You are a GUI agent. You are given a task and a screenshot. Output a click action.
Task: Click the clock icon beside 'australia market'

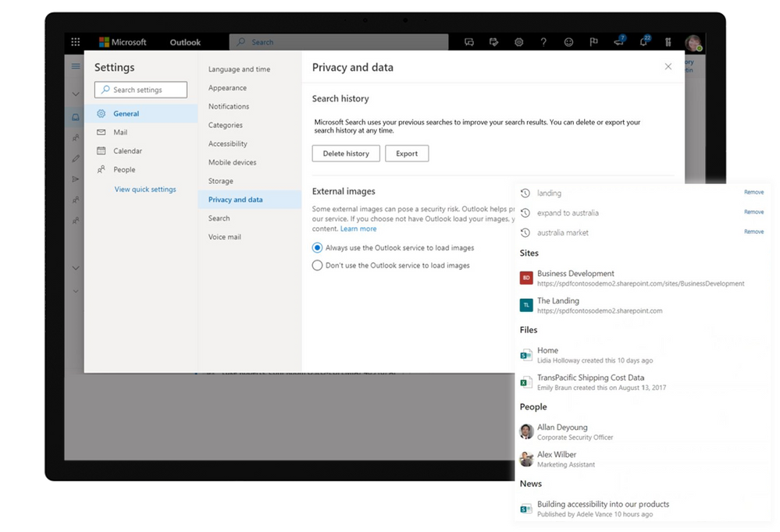[x=525, y=232]
